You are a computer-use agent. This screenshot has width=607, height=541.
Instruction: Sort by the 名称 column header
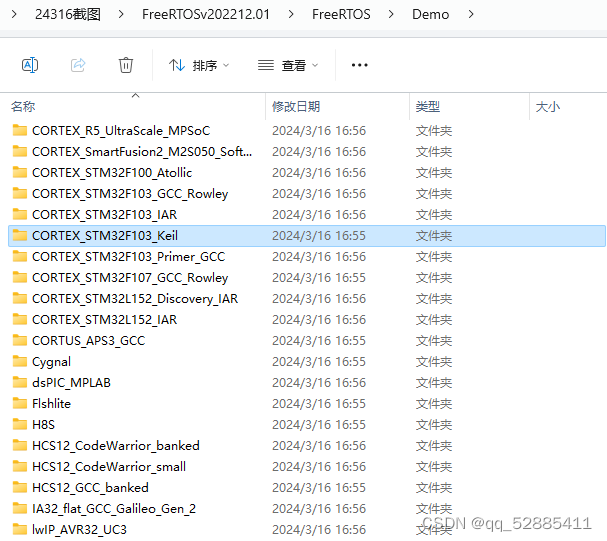[23, 106]
